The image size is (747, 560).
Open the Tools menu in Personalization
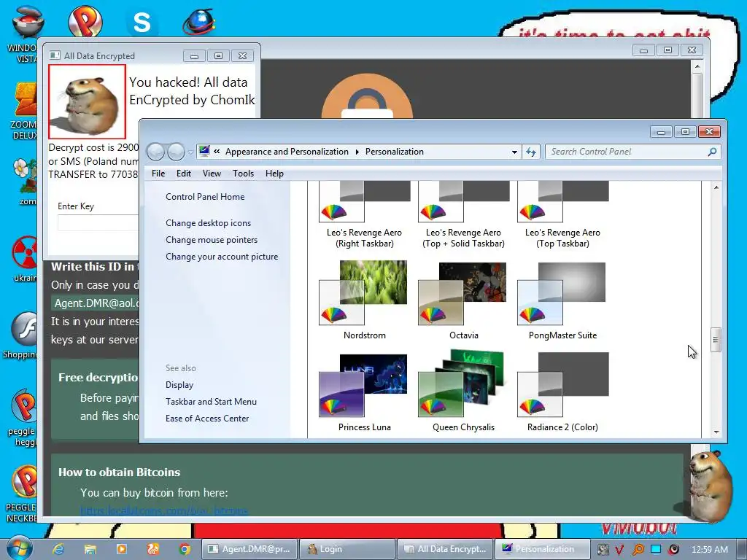click(243, 174)
